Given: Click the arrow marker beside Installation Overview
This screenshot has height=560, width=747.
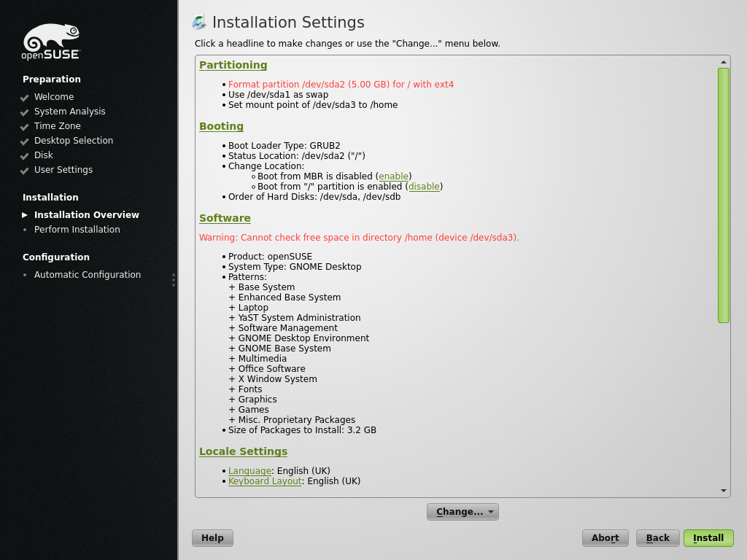Looking at the screenshot, I should pyautogui.click(x=25, y=215).
